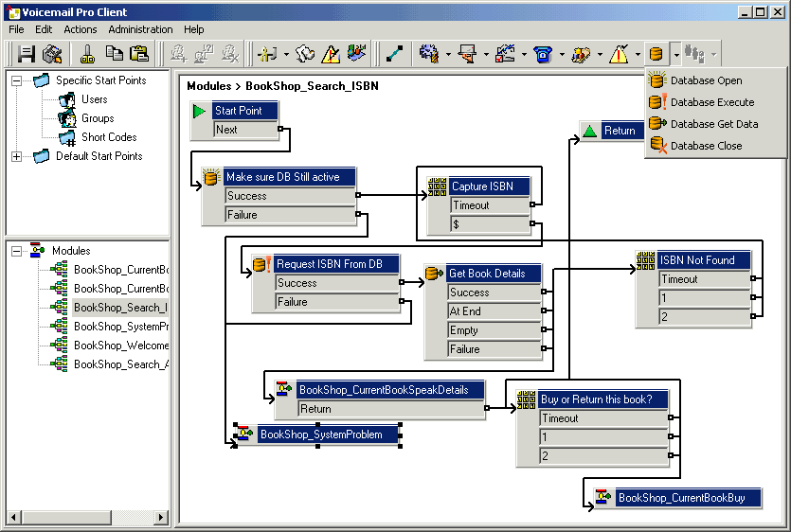Select the Connection line tool
Viewport: 791px width, 532px height.
[x=394, y=54]
